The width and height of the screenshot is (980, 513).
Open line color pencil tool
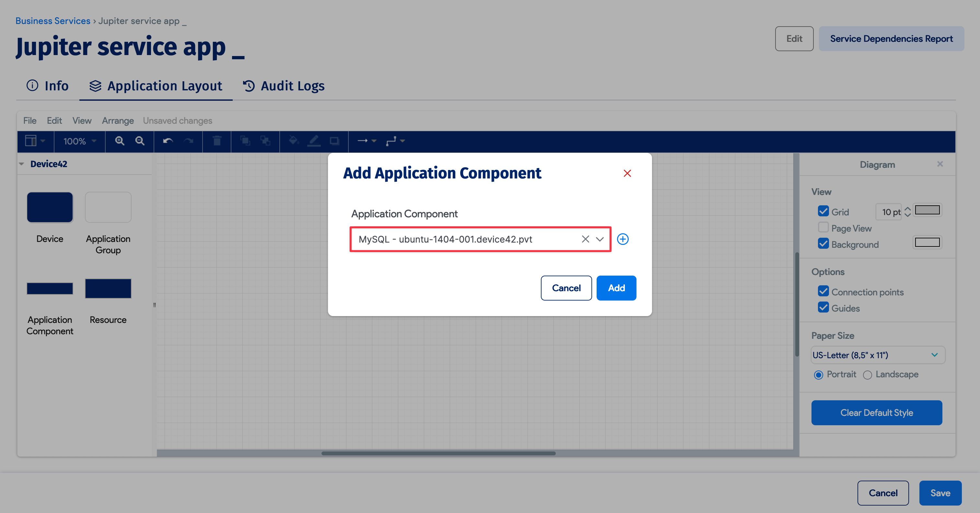pos(314,141)
